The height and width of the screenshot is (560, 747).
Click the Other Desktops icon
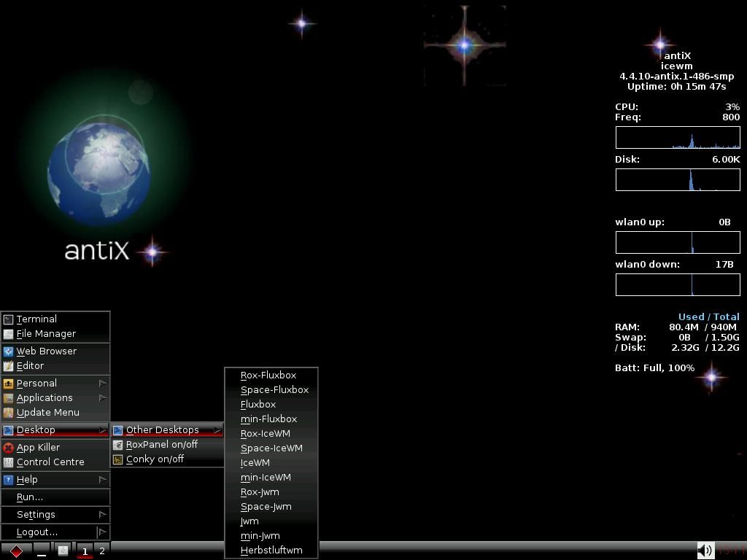click(117, 430)
